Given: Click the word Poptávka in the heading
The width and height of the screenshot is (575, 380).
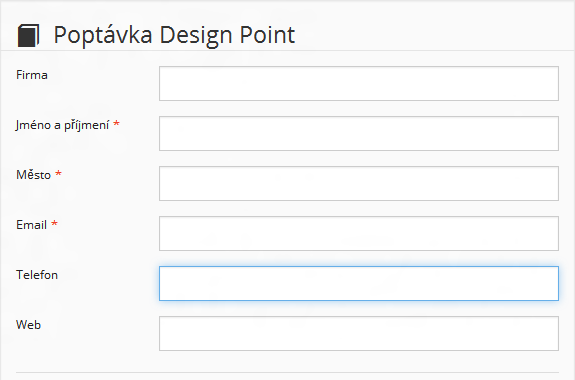Looking at the screenshot, I should 103,36.
